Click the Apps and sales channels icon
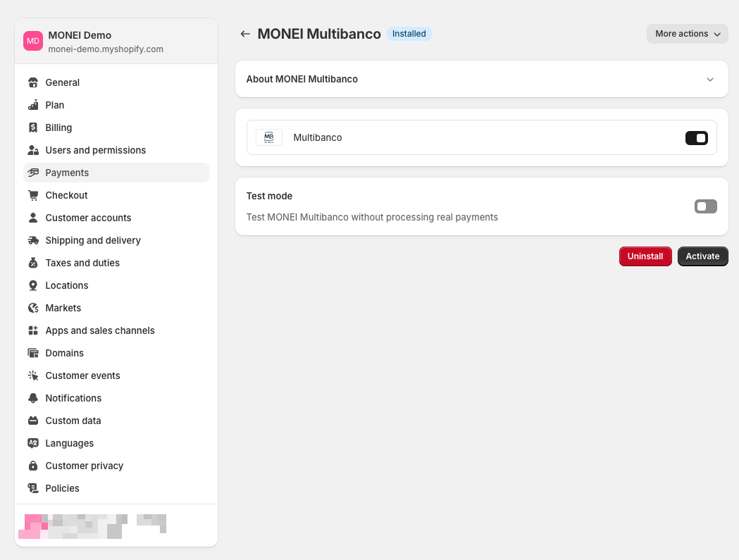Screen dimensions: 739x560 pyautogui.click(x=33, y=330)
